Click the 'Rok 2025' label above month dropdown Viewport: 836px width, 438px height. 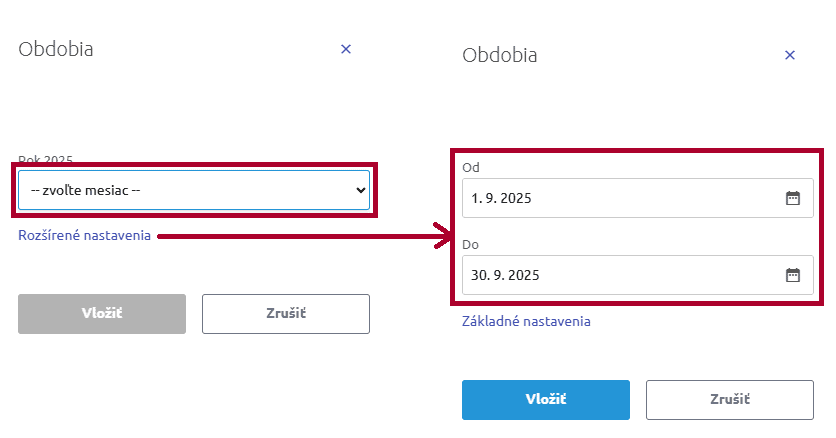coord(45,159)
